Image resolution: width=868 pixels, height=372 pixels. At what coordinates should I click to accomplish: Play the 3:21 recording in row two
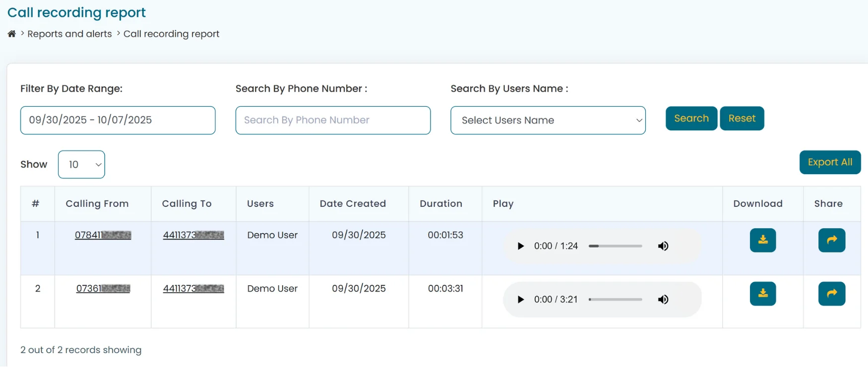tap(520, 300)
